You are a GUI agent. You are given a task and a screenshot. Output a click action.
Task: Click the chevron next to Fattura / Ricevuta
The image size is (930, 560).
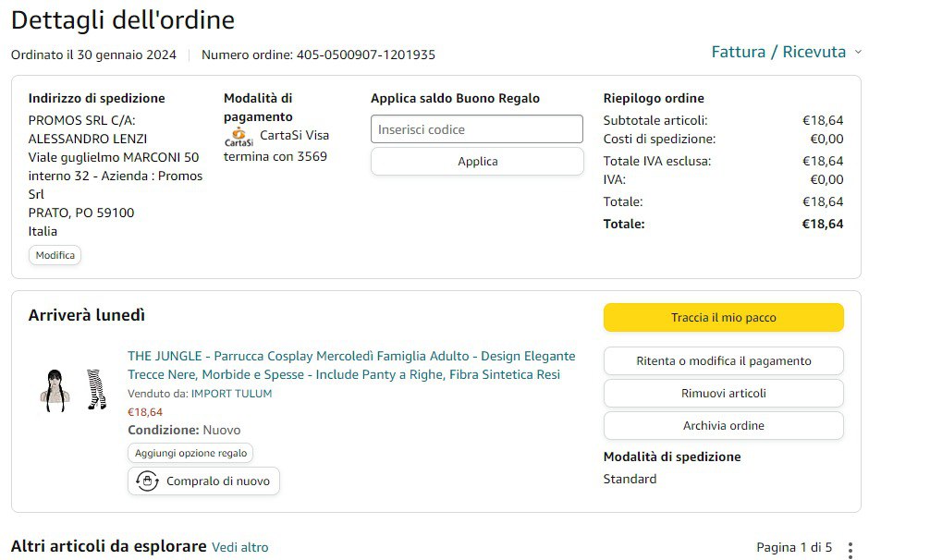[858, 52]
